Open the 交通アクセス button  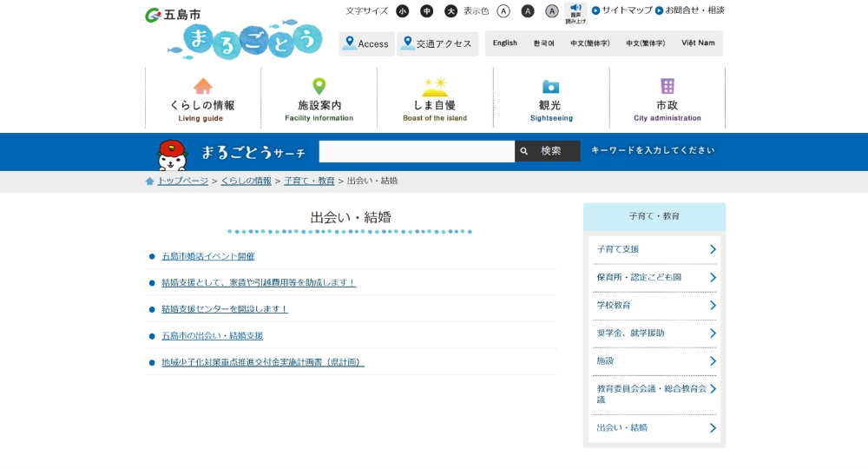pyautogui.click(x=437, y=43)
